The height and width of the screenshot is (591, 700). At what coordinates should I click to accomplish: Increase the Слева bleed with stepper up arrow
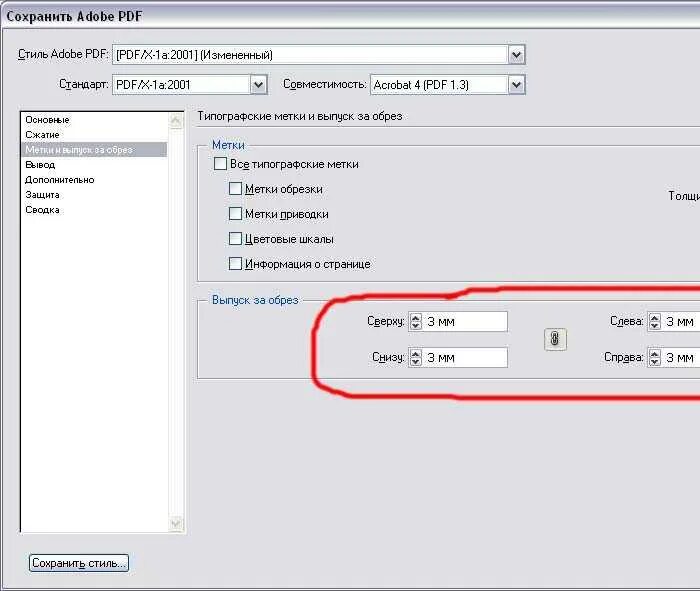tap(655, 317)
